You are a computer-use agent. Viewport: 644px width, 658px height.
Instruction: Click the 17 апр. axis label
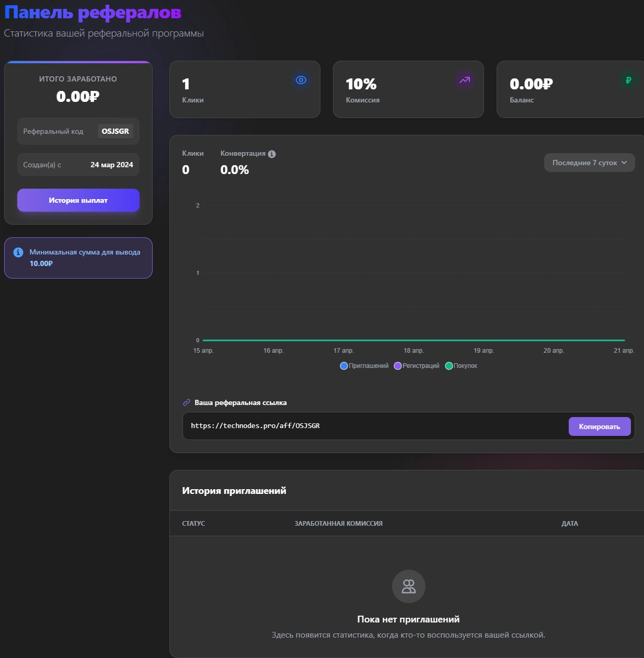[x=343, y=351]
